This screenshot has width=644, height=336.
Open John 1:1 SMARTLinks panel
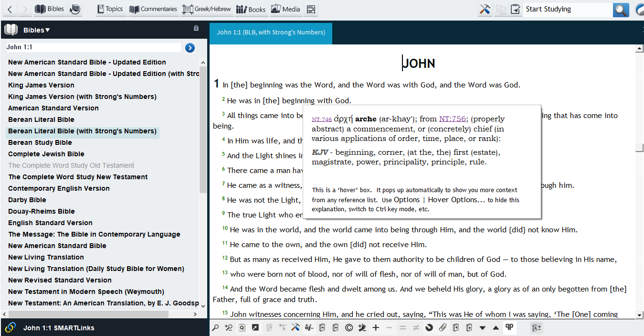coord(59,328)
